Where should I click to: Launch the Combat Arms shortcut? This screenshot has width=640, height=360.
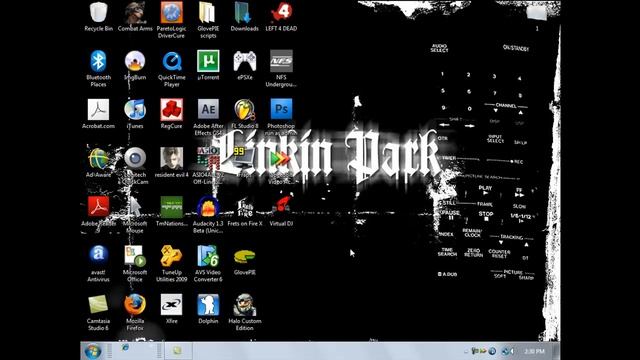pos(135,17)
